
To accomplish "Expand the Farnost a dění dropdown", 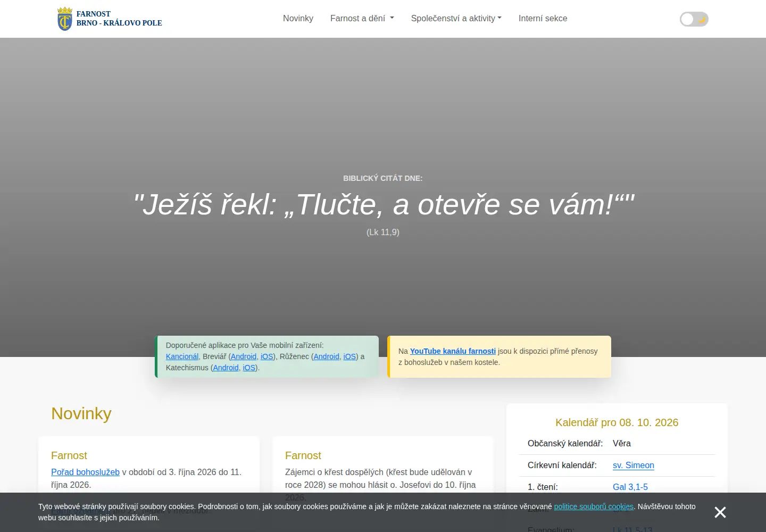I will 362,19.
